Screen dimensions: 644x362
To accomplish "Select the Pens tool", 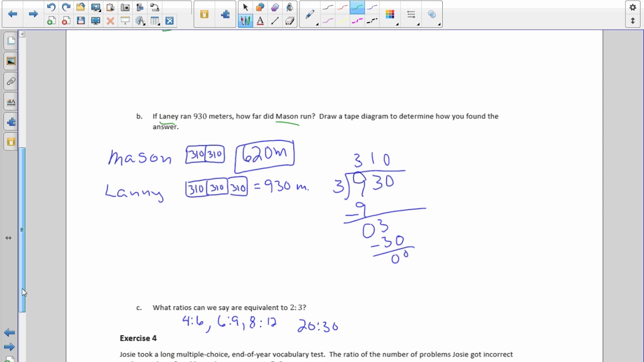I will click(x=246, y=21).
